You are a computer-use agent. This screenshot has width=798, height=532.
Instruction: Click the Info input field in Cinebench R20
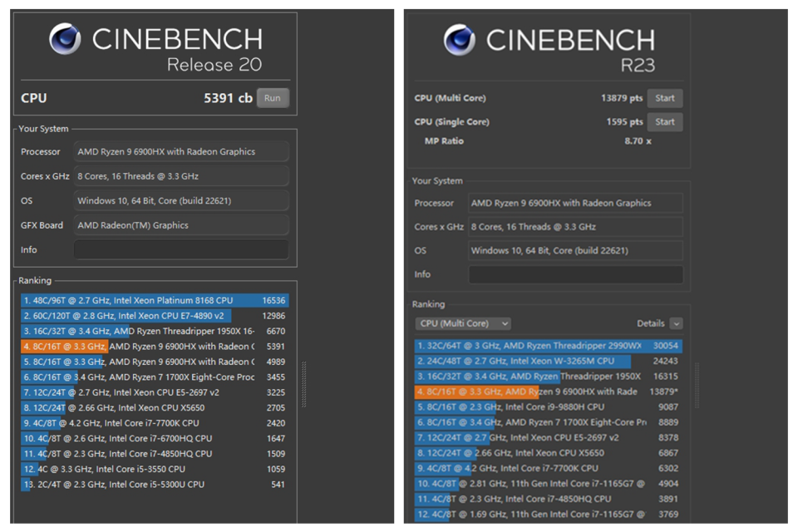tap(181, 250)
